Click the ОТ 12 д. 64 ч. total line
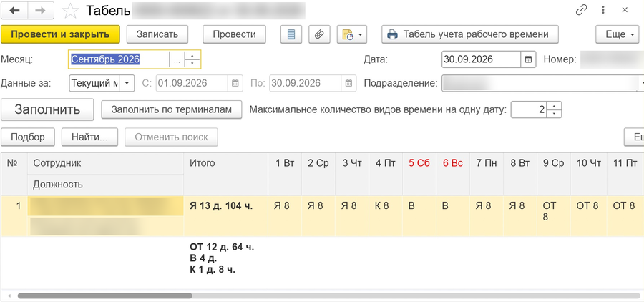This screenshot has height=302, width=644. click(x=222, y=248)
